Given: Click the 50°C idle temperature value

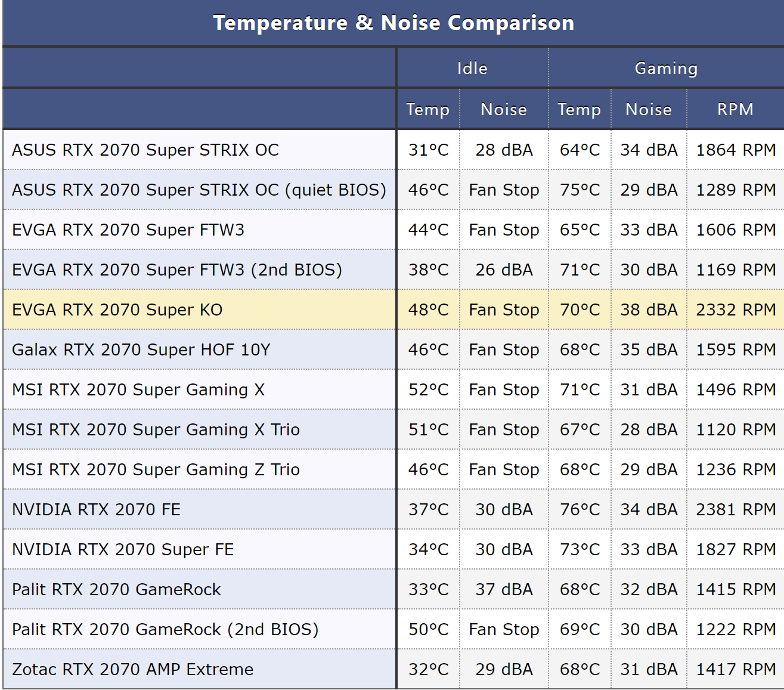Looking at the screenshot, I should (428, 629).
